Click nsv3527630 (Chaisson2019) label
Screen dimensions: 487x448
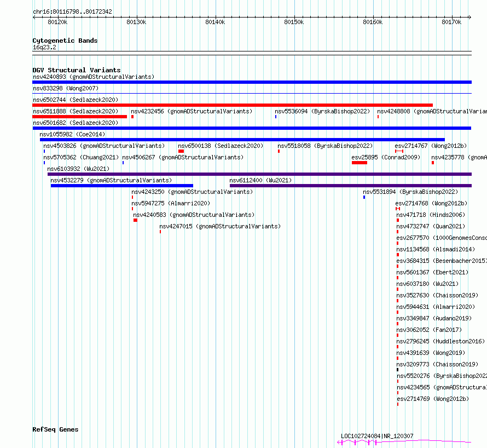pos(437,295)
